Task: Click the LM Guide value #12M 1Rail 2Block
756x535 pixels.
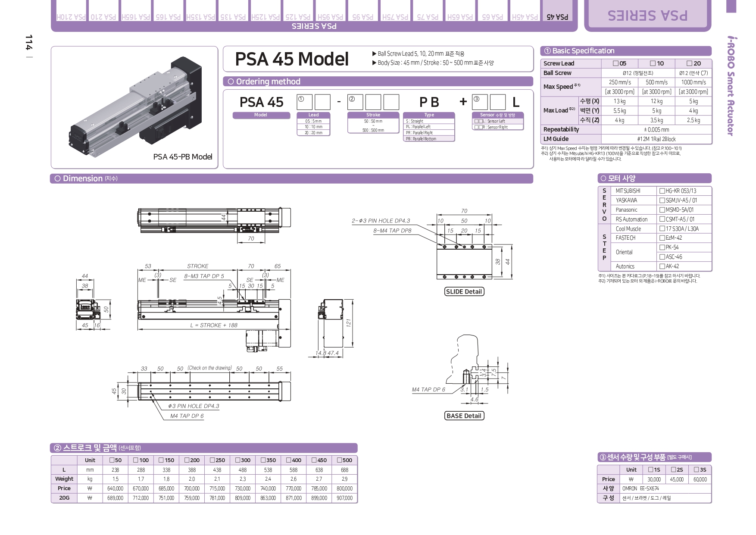Action: 656,139
